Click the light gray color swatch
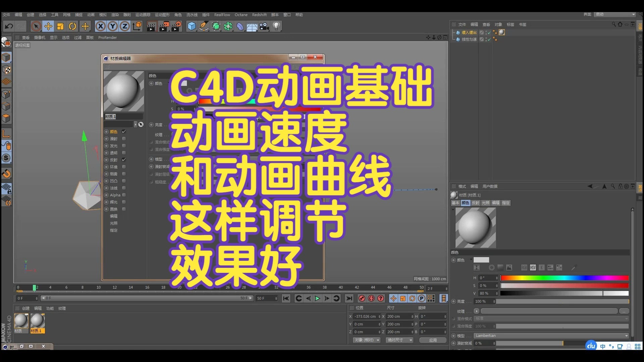The width and height of the screenshot is (644, 362). pos(481,260)
